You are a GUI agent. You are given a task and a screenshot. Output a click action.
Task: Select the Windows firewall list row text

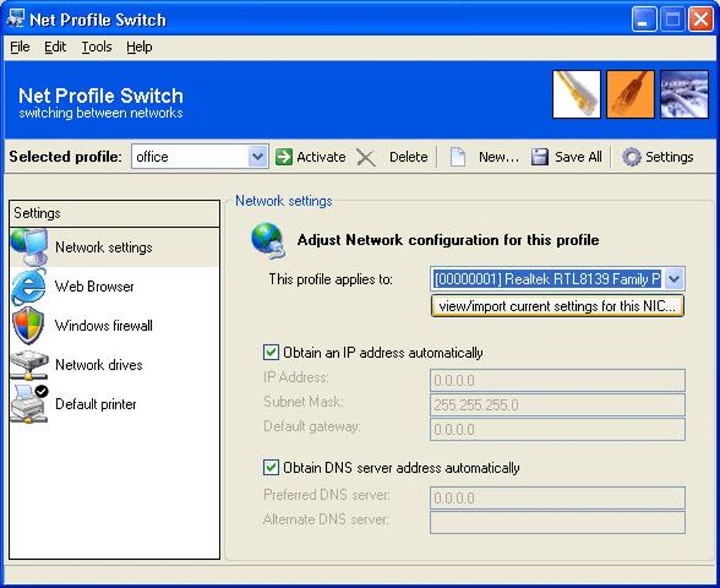tap(103, 326)
